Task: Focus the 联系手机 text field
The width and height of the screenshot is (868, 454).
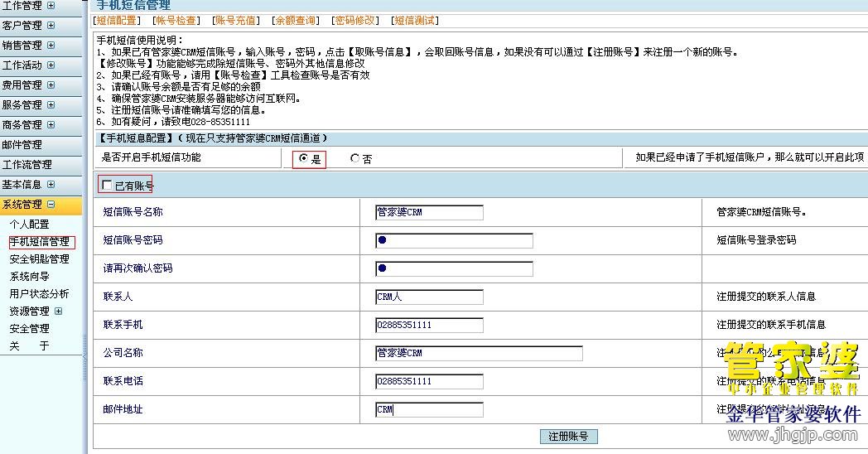Action: [428, 325]
